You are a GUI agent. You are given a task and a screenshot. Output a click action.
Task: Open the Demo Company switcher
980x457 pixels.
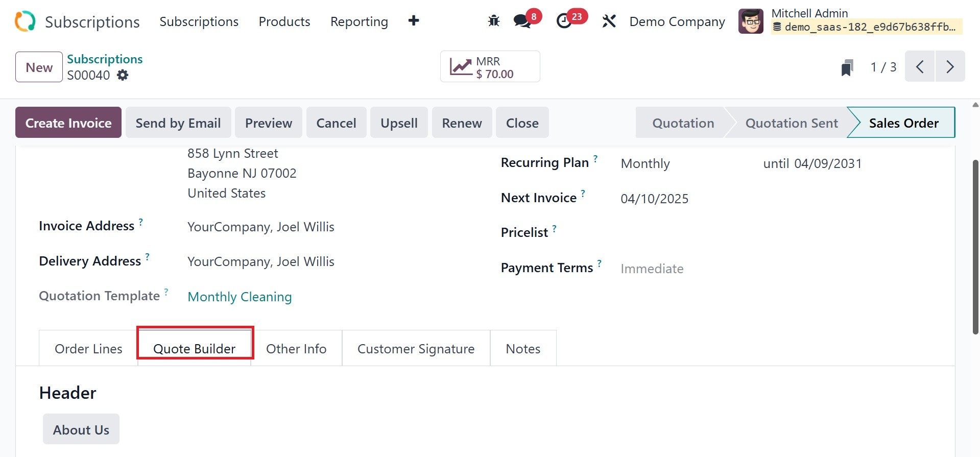pyautogui.click(x=677, y=21)
